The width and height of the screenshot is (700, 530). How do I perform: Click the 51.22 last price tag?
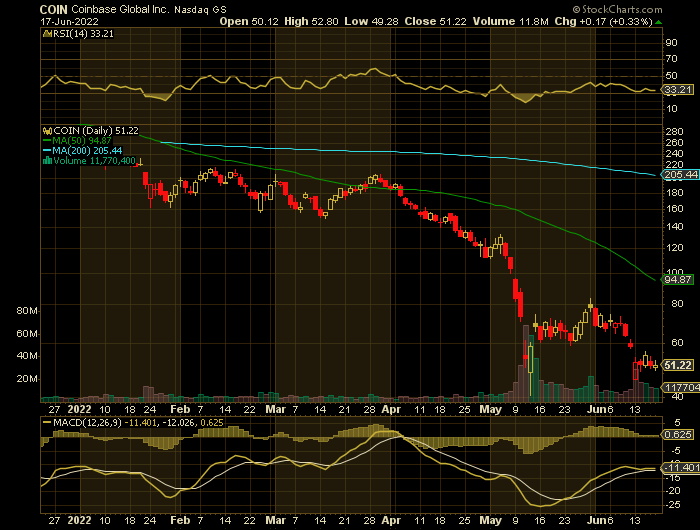click(x=679, y=365)
